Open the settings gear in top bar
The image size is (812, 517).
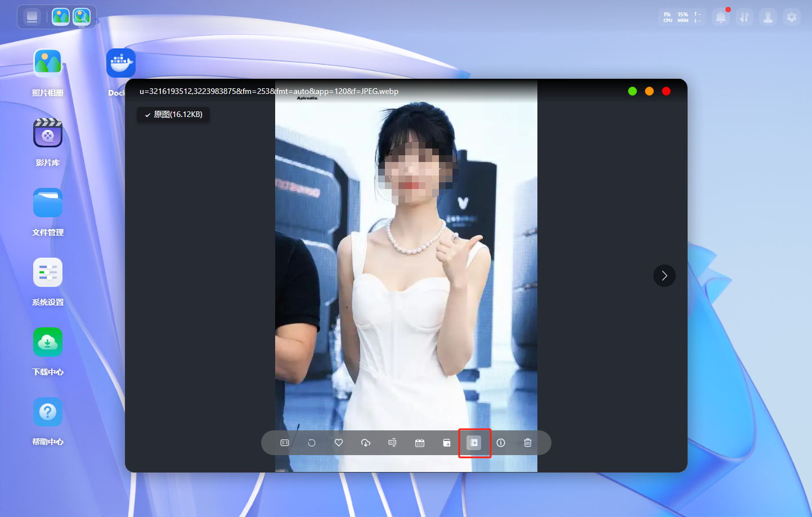(x=792, y=17)
